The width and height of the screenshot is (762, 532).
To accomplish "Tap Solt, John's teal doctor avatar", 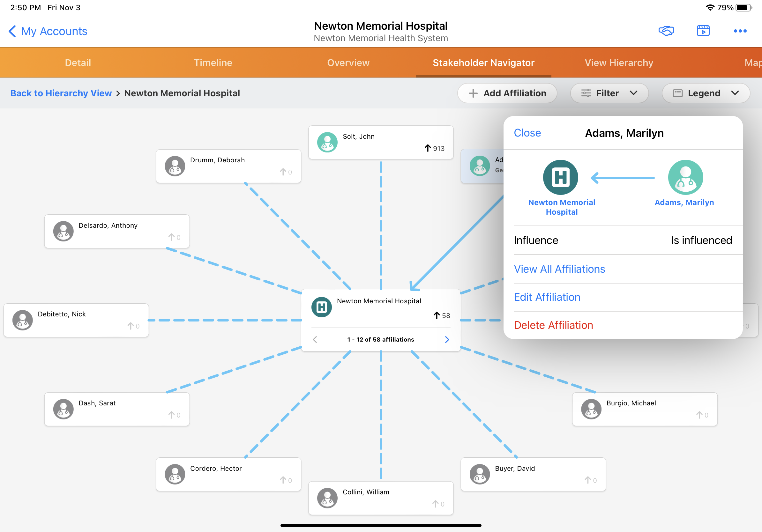I will (327, 142).
